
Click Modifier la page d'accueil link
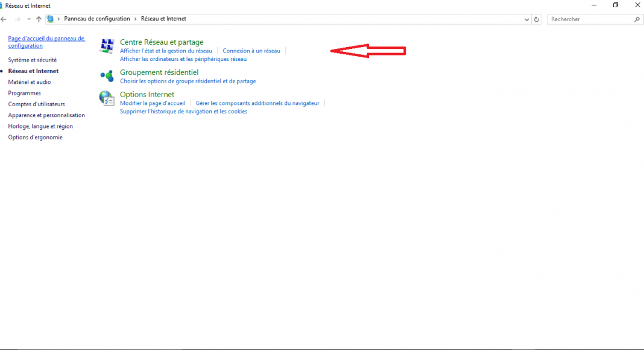click(x=153, y=103)
